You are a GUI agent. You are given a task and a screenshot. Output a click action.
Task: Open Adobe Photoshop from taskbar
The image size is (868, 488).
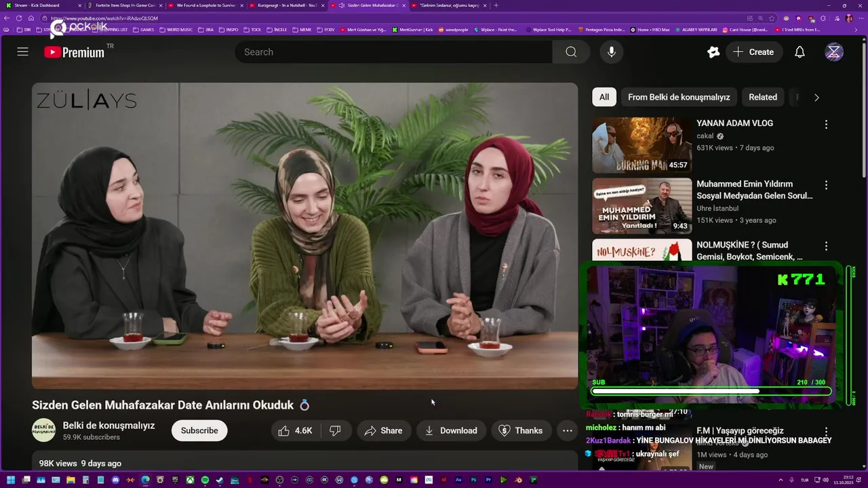473,480
